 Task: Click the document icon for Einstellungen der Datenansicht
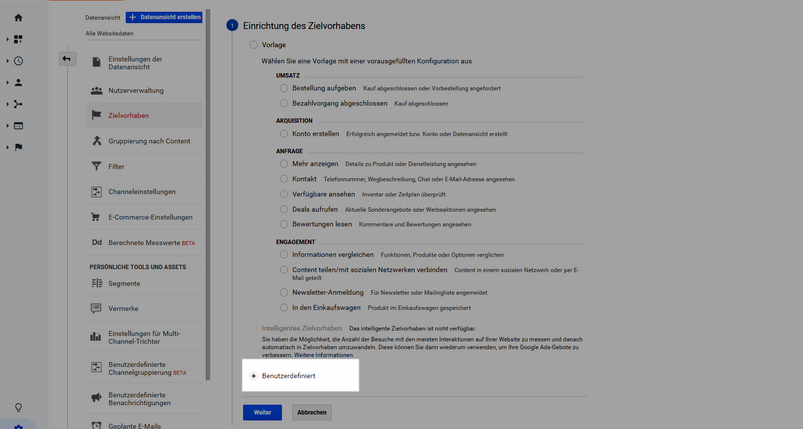(96, 62)
